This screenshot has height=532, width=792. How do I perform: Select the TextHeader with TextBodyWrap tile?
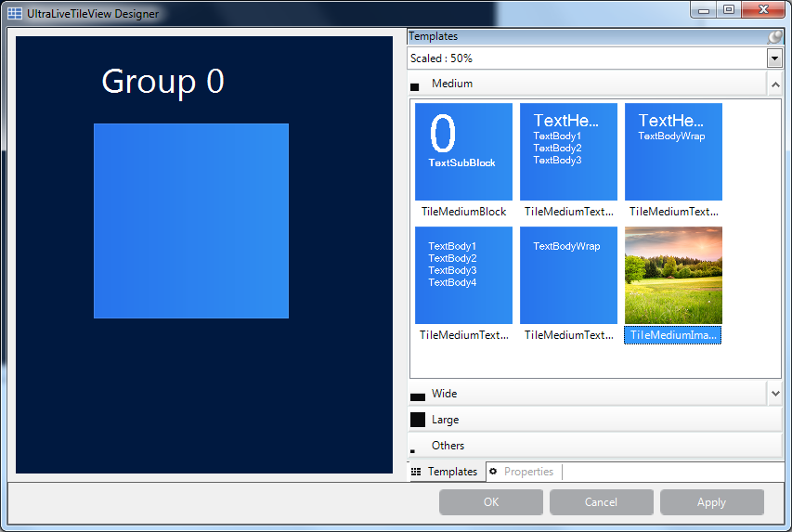click(673, 151)
